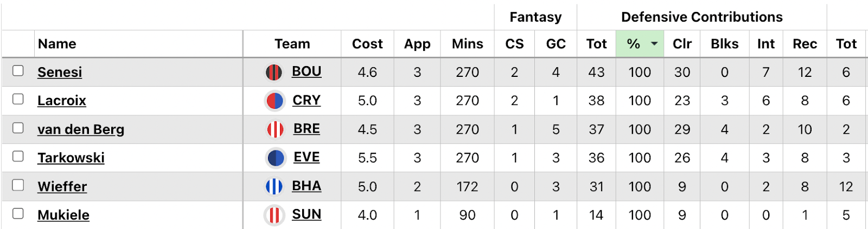Select the Wieffer row checkbox

coord(18,185)
